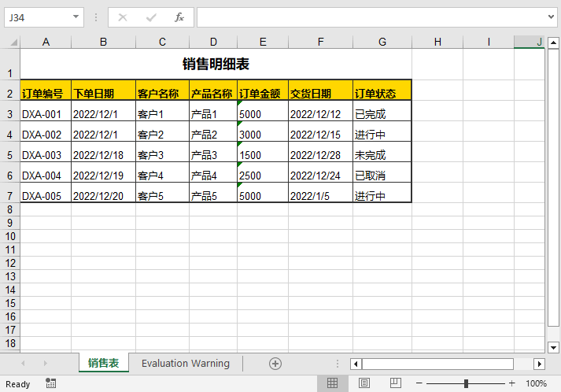Select delivery date cell 2022/1/5
Screen dimensions: 561x392
[x=320, y=192]
